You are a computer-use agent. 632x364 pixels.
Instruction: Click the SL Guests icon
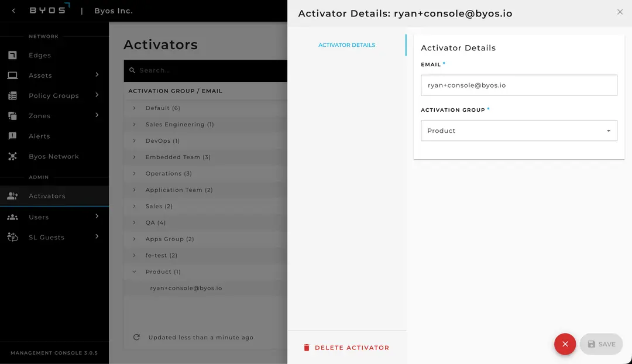click(12, 237)
